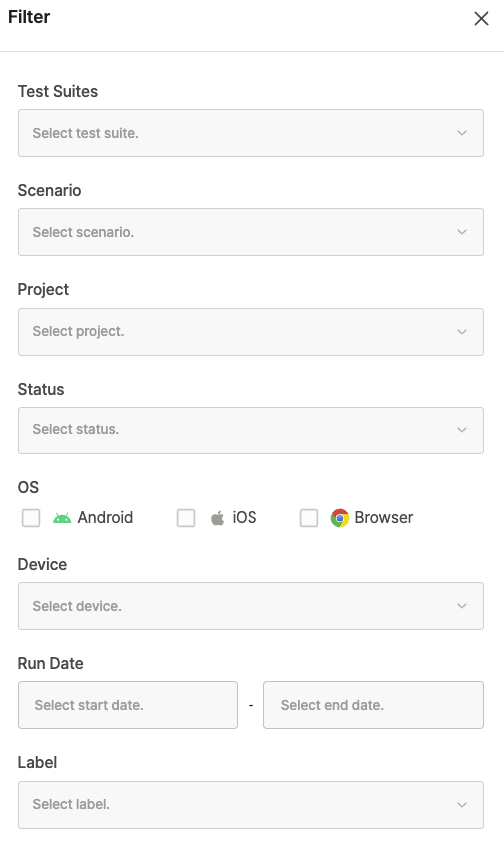Click the Select end date field
504x846 pixels.
click(x=373, y=705)
